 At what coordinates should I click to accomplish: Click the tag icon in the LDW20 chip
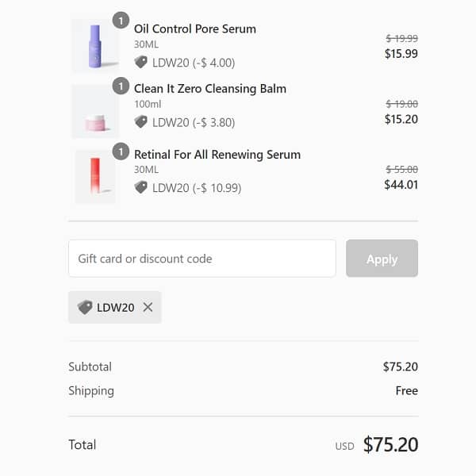(x=85, y=307)
